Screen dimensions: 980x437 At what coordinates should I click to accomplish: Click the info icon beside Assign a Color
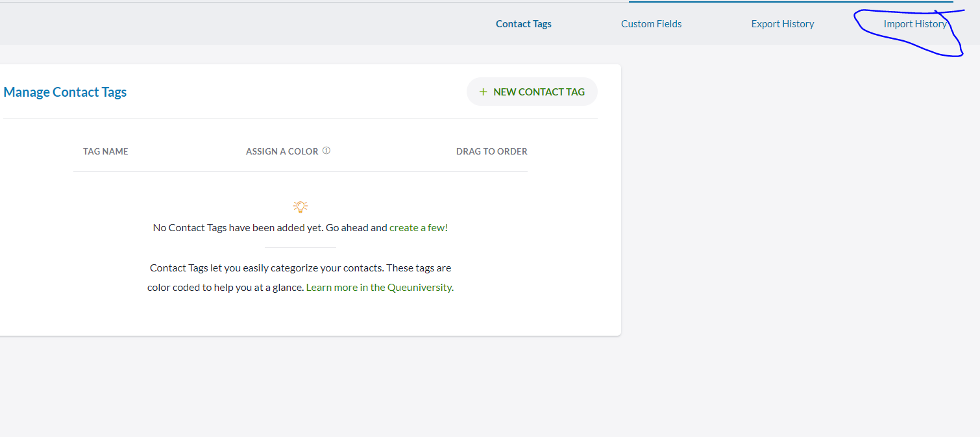[x=326, y=151]
